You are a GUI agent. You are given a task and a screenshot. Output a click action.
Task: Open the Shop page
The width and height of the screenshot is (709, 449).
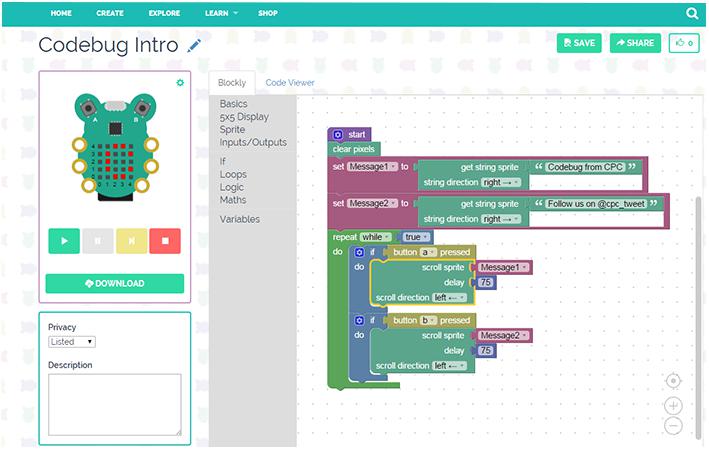coord(268,13)
